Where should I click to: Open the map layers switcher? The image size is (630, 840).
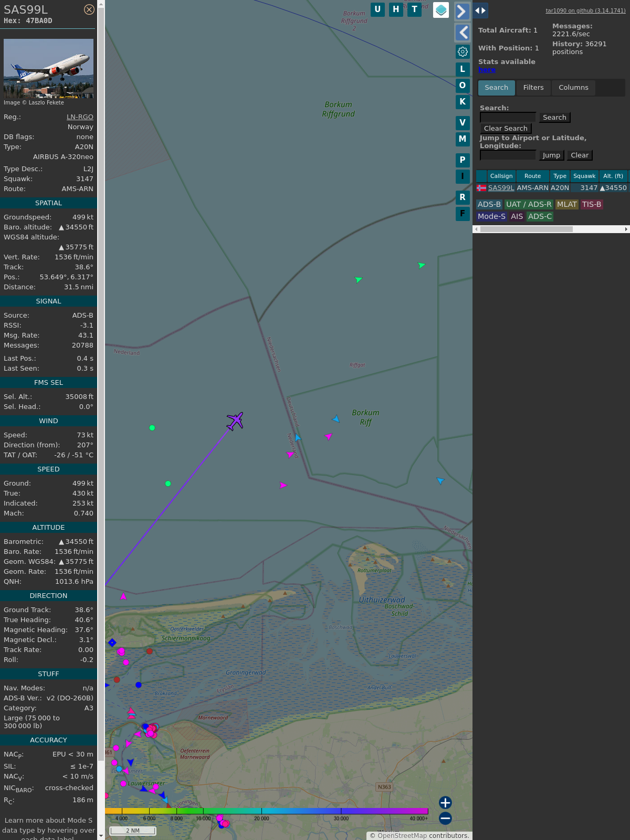pos(441,10)
